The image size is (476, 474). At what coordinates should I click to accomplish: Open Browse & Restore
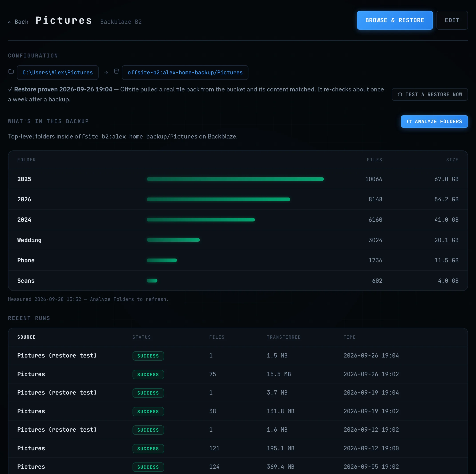pos(395,20)
